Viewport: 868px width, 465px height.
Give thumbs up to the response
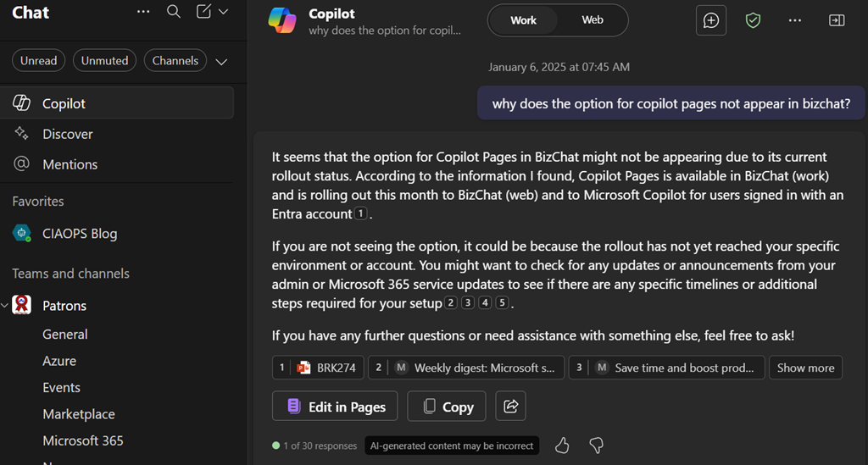click(562, 445)
